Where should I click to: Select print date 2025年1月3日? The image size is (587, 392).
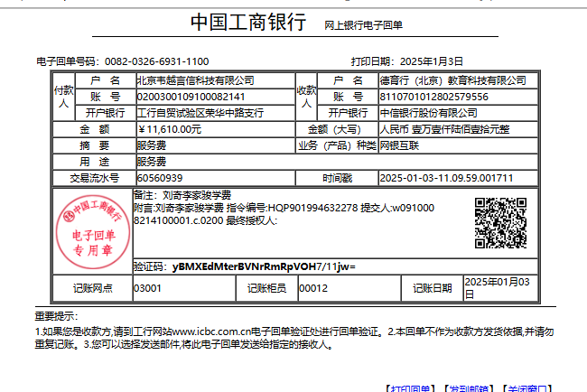(x=432, y=61)
